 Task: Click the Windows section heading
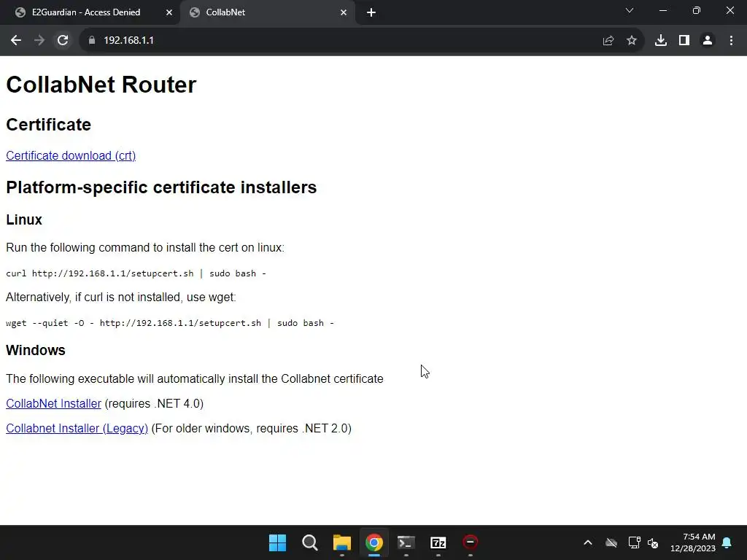point(35,350)
